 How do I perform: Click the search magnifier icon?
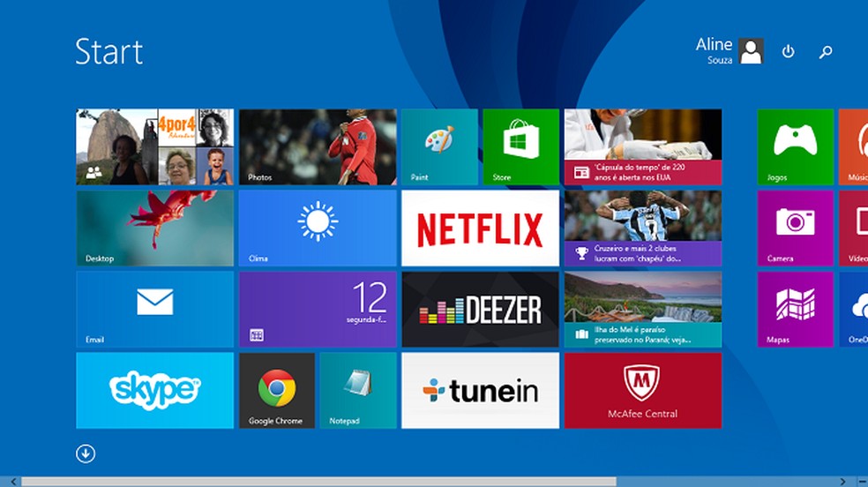pyautogui.click(x=826, y=52)
